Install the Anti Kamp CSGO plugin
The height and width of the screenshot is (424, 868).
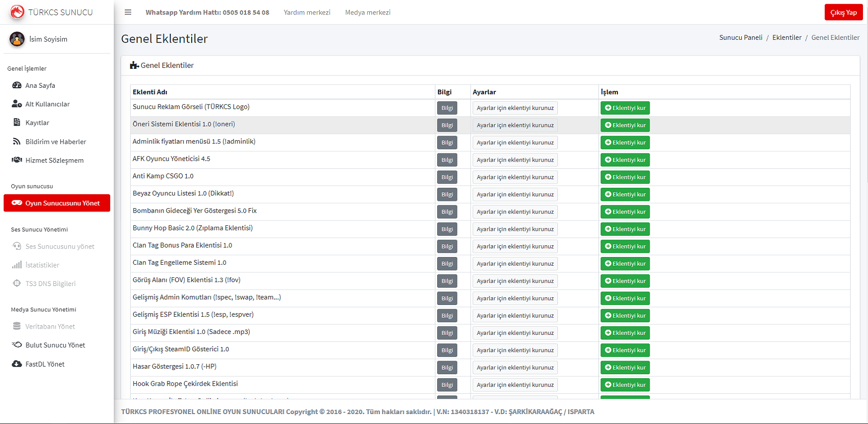pos(625,177)
